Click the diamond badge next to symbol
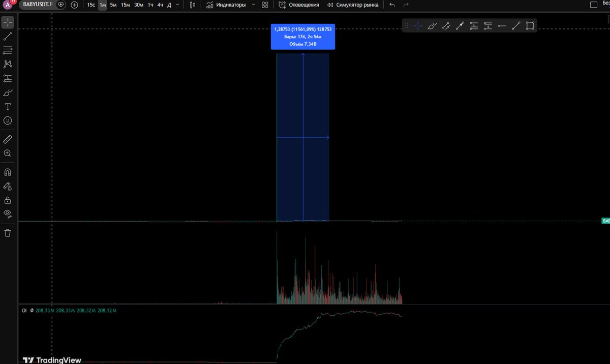Screen dimensions: 610x364 61,5
